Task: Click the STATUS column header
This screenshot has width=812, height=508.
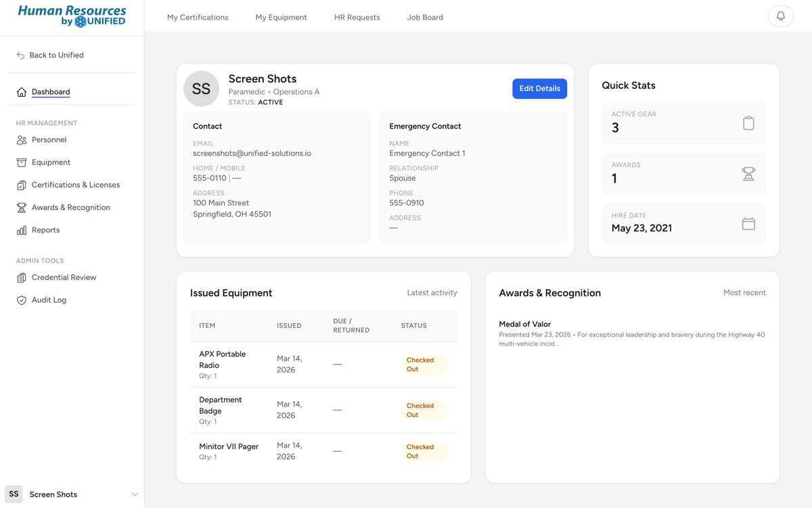Action: pos(413,326)
